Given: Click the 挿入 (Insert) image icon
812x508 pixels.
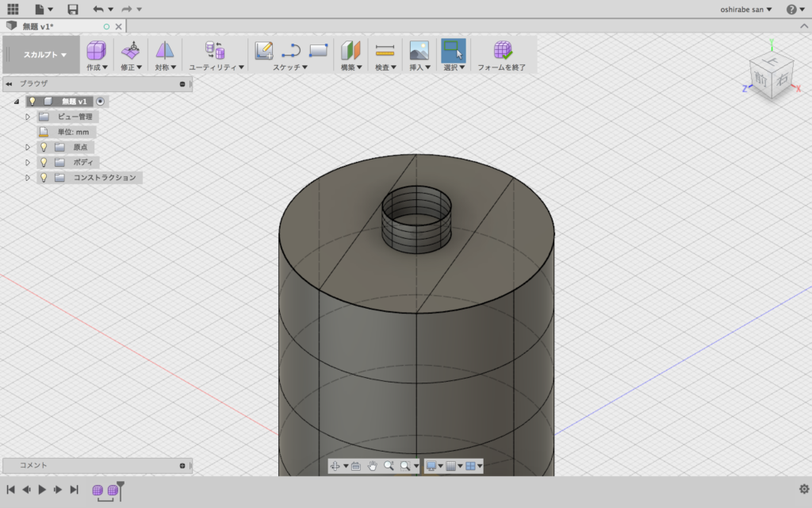Looking at the screenshot, I should 419,51.
